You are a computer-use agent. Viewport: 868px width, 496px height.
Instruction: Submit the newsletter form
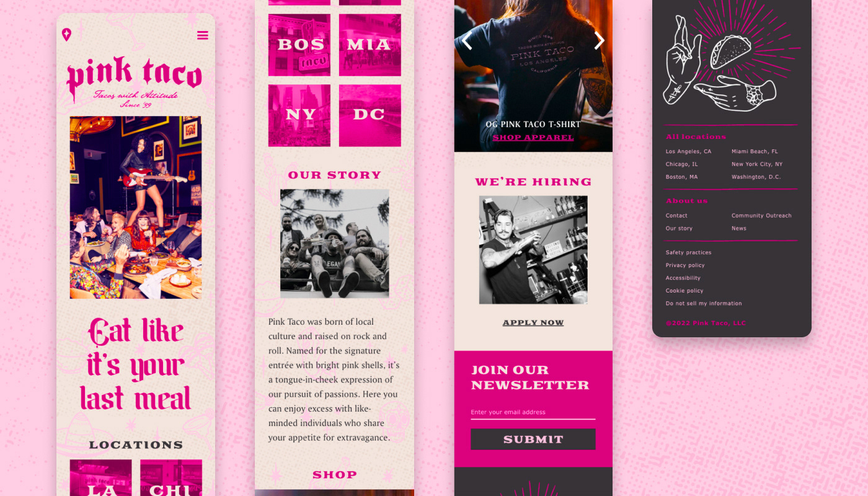tap(533, 439)
